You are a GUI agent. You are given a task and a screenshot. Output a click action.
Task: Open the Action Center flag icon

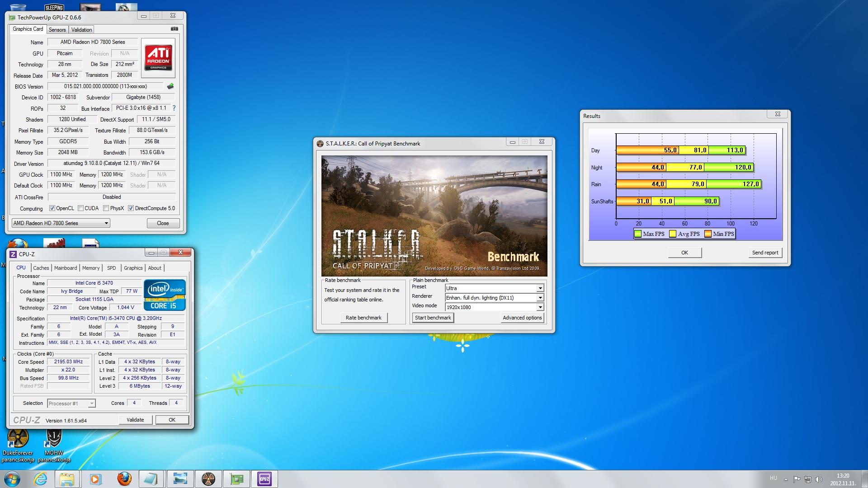point(797,479)
